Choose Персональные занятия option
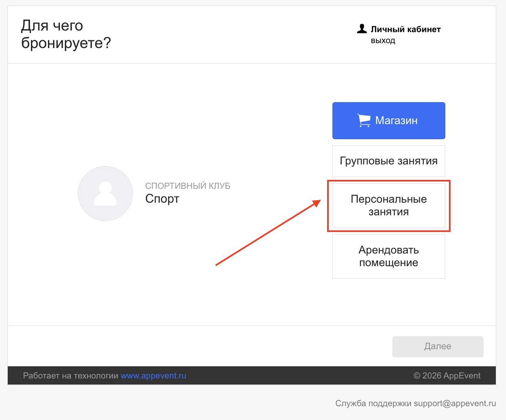 (x=389, y=206)
